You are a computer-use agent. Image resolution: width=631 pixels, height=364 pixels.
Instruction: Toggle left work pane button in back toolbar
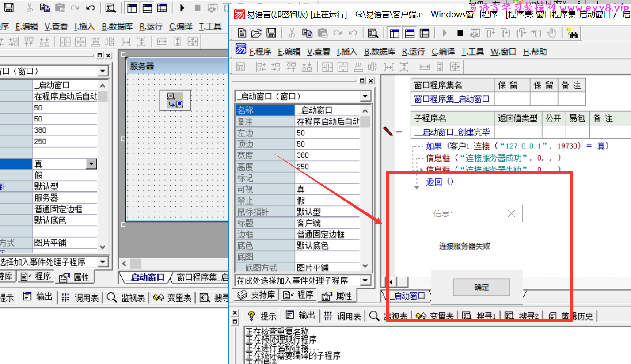coord(132,8)
